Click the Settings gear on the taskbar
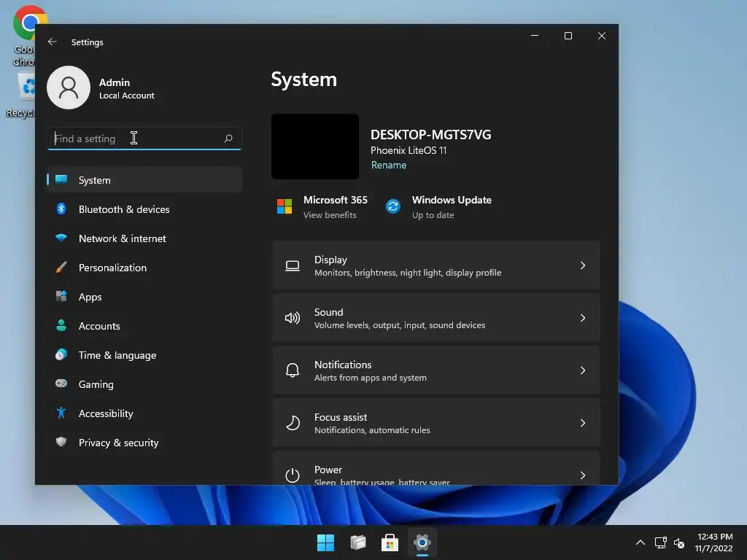 tap(422, 542)
